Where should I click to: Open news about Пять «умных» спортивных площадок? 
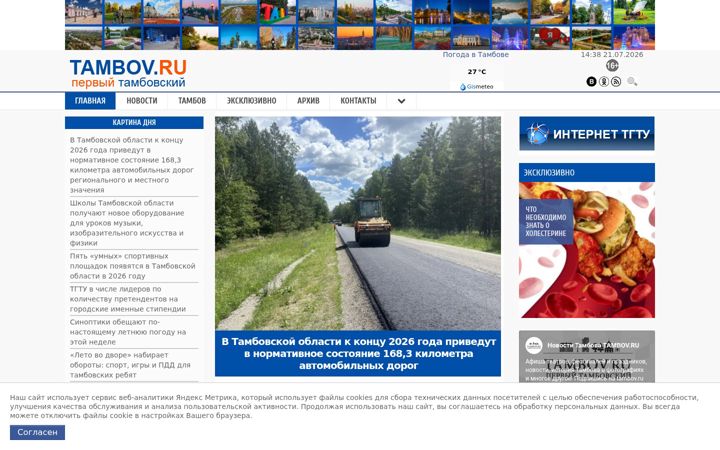(x=132, y=266)
